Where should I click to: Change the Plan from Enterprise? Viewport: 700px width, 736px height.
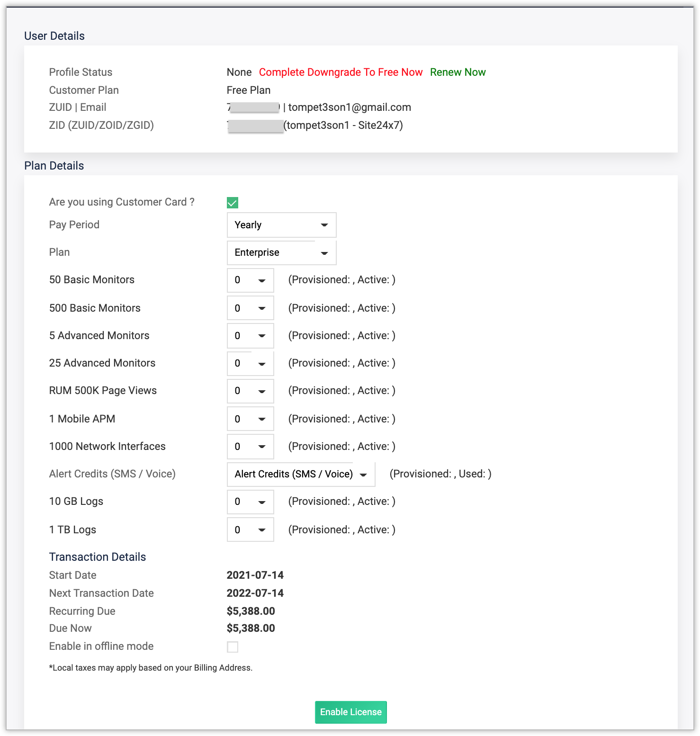281,252
